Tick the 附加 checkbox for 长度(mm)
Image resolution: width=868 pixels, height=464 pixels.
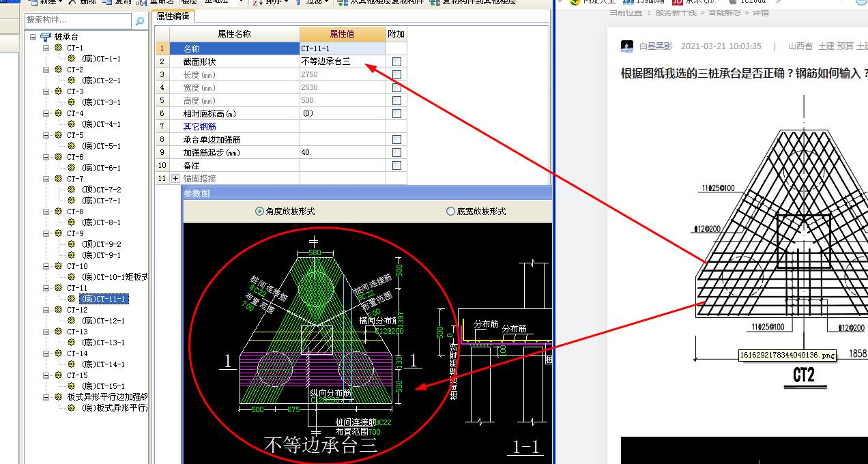(x=396, y=74)
